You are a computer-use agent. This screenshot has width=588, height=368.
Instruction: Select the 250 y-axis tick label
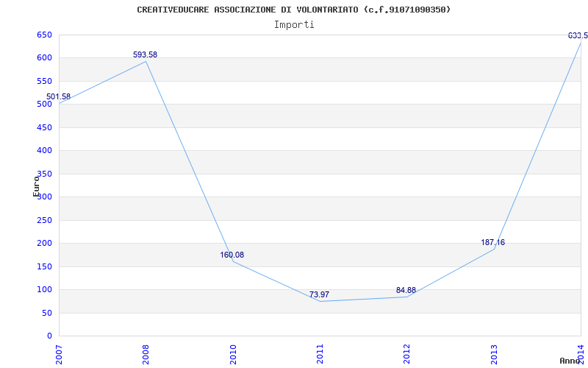tap(44, 220)
